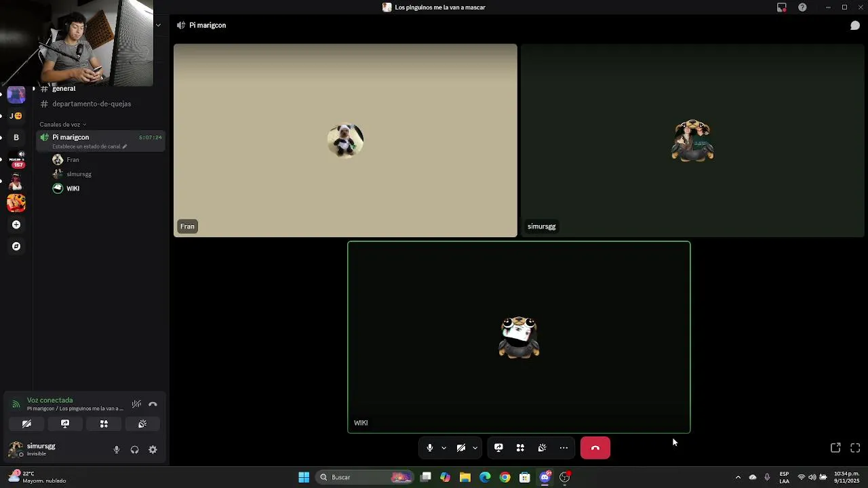Image resolution: width=868 pixels, height=488 pixels.
Task: Open server with 157 notification badge
Action: pos(16,160)
